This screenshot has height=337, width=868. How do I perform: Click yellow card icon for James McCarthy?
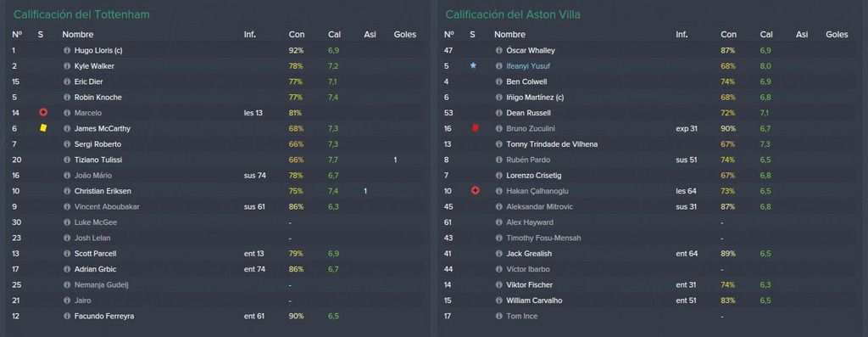pyautogui.click(x=43, y=128)
